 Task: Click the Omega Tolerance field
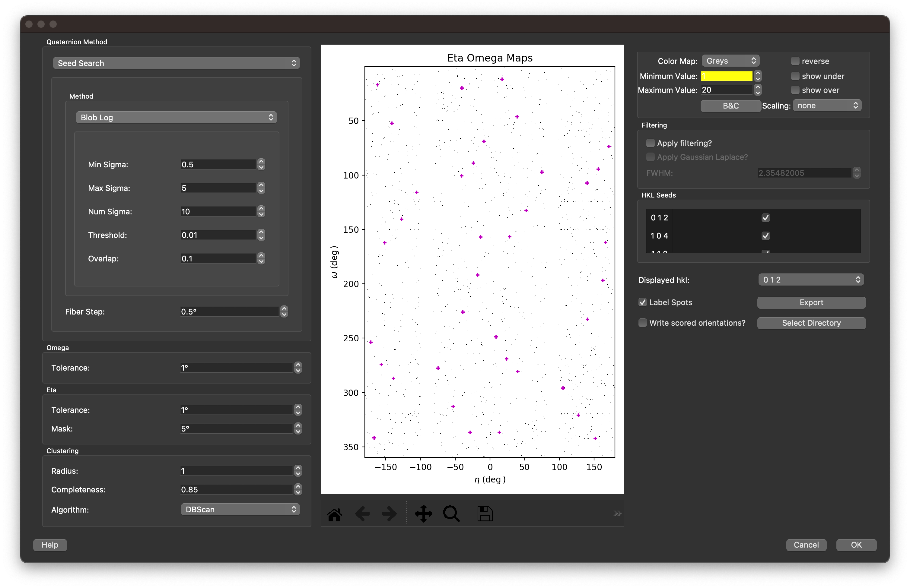click(237, 368)
